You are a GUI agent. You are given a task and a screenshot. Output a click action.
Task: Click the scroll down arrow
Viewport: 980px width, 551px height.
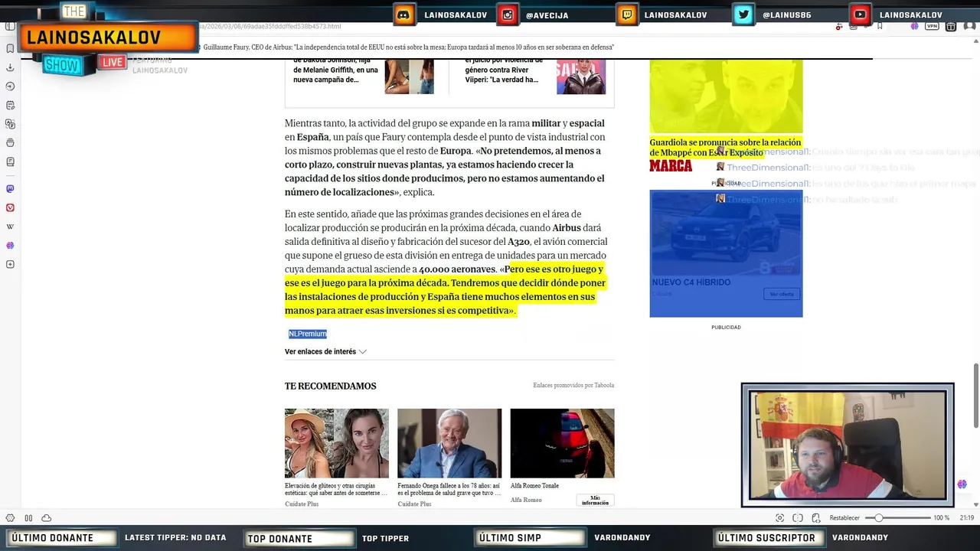pyautogui.click(x=975, y=505)
